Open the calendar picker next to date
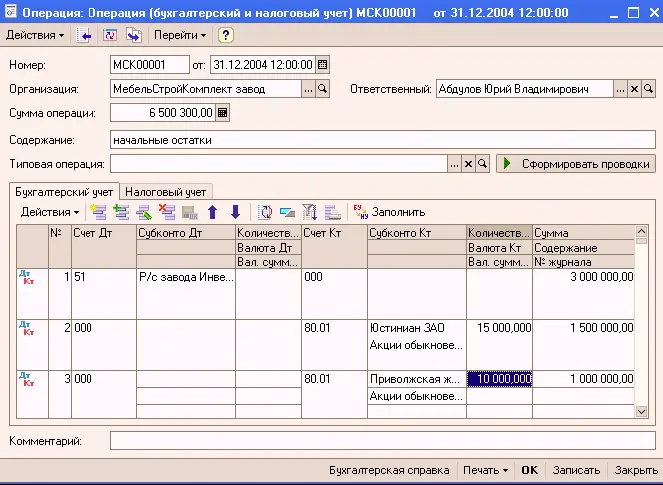663x485 pixels. pyautogui.click(x=322, y=65)
